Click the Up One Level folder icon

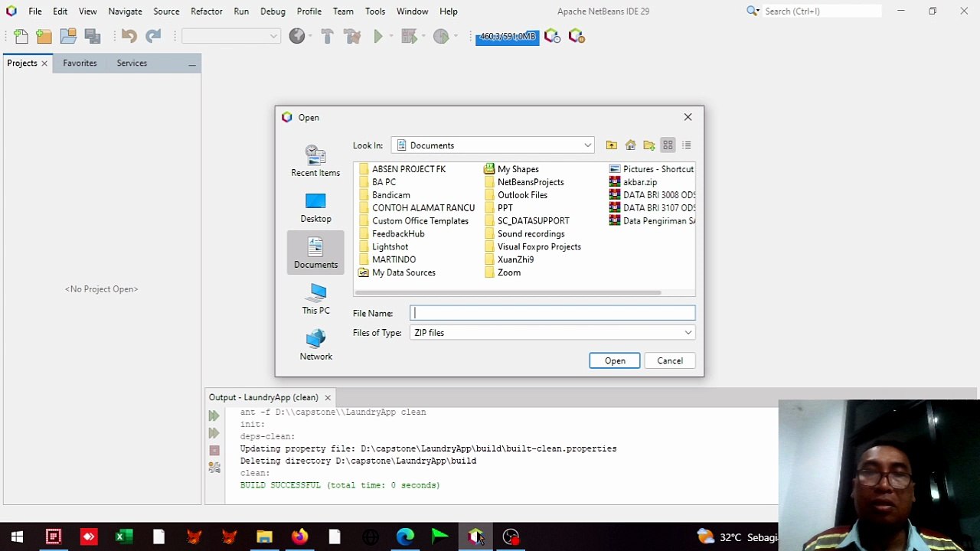click(611, 145)
